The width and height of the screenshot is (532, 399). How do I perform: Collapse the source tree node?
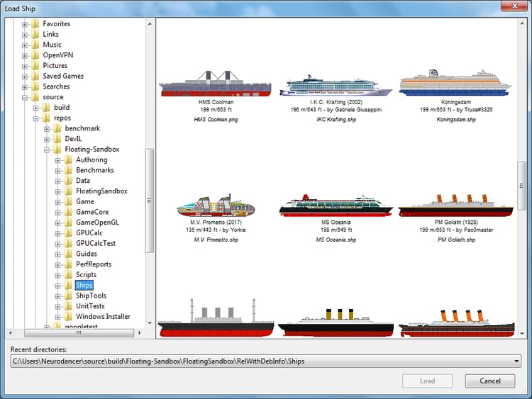24,98
